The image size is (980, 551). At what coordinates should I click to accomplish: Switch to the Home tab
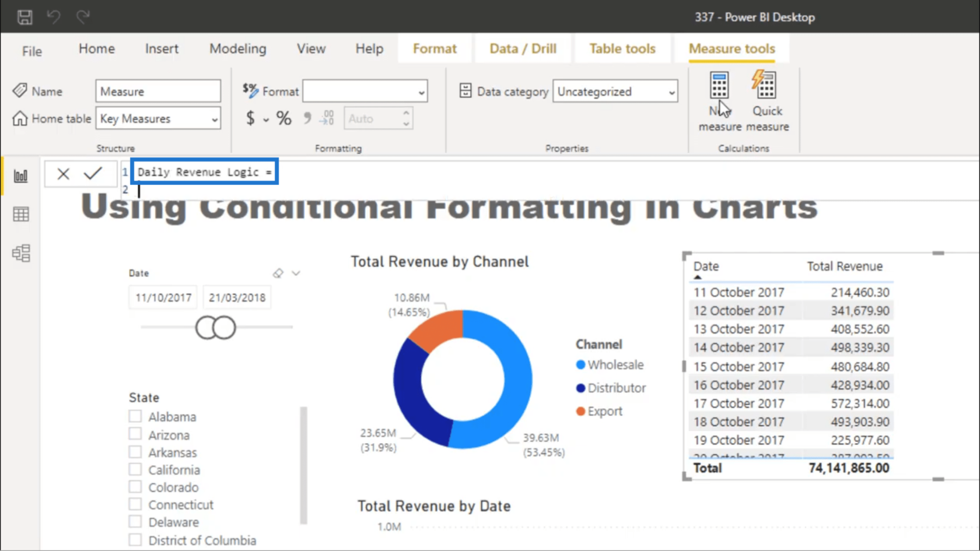point(97,49)
